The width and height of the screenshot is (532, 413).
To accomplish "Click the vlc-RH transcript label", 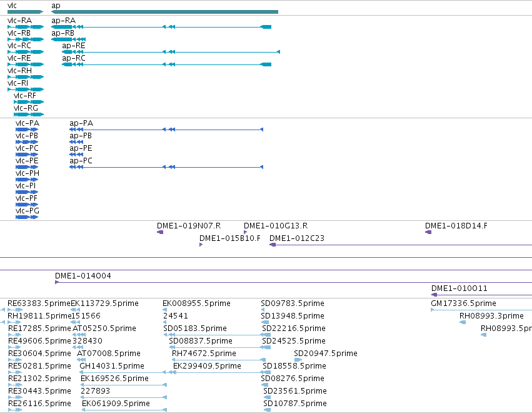I will point(19,71).
